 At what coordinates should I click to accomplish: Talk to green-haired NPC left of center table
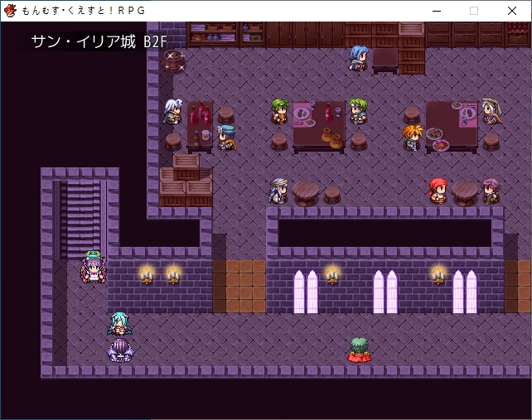tap(279, 111)
